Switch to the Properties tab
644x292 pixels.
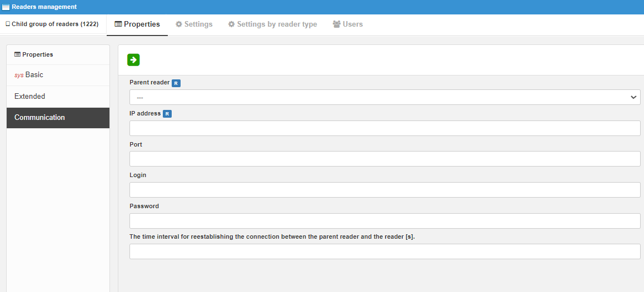click(137, 24)
